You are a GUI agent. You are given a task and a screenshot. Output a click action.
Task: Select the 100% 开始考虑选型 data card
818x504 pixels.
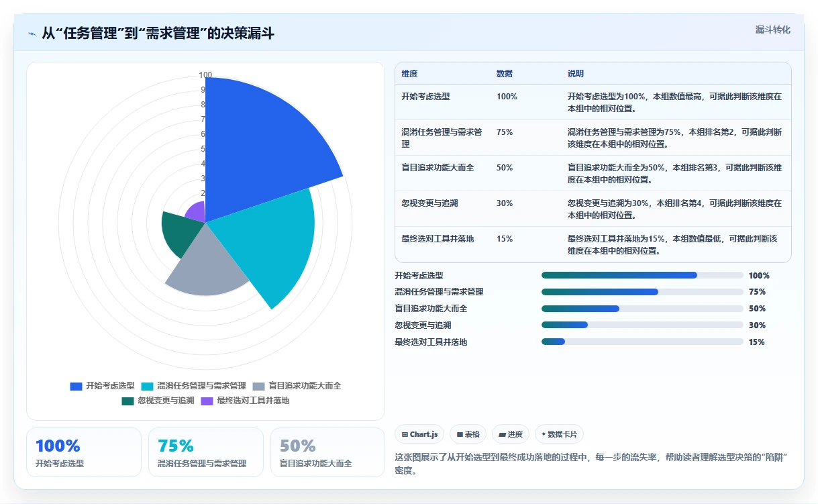(x=84, y=452)
